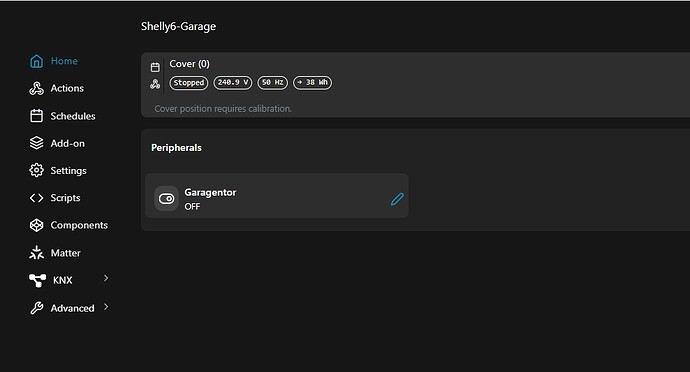Click the Stopped status badge
This screenshot has height=372, width=690.
189,83
